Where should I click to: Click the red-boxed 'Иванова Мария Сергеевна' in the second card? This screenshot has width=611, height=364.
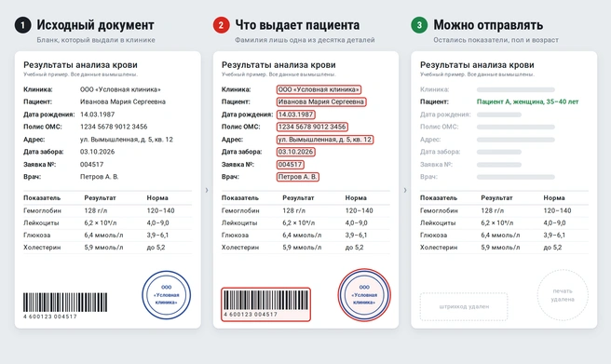[x=321, y=101]
